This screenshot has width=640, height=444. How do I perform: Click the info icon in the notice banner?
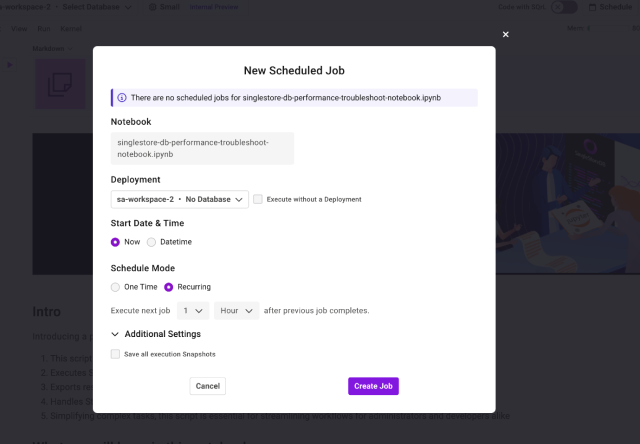point(122,98)
